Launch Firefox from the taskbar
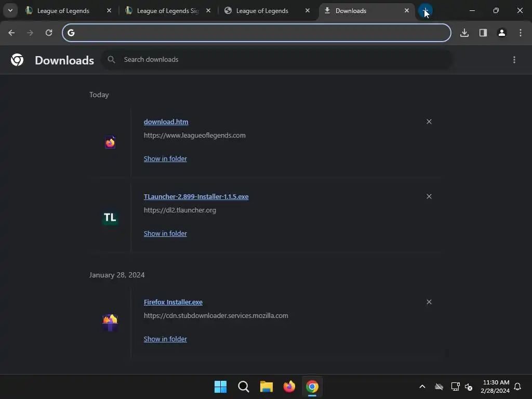Image resolution: width=532 pixels, height=399 pixels. coord(289,387)
